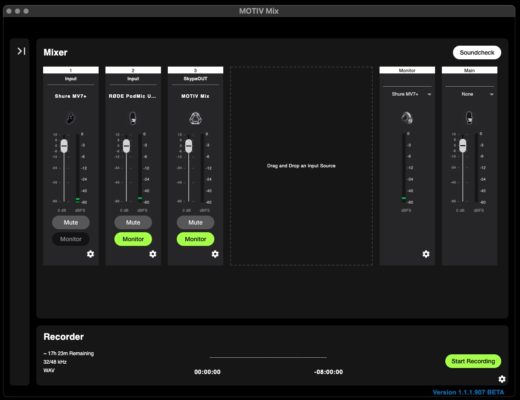The image size is (520, 400).
Task: Click the RØDE PodMic microphone icon in channel 2
Action: coord(133,118)
